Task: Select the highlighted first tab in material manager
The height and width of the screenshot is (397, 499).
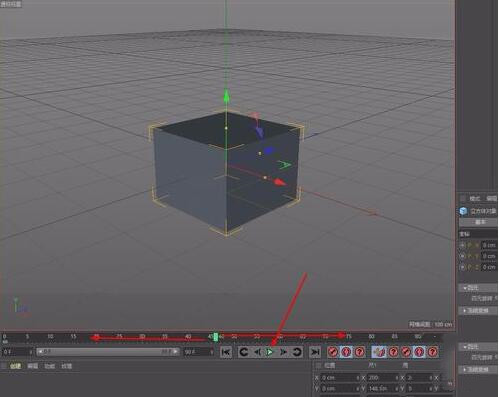Action: (x=15, y=366)
